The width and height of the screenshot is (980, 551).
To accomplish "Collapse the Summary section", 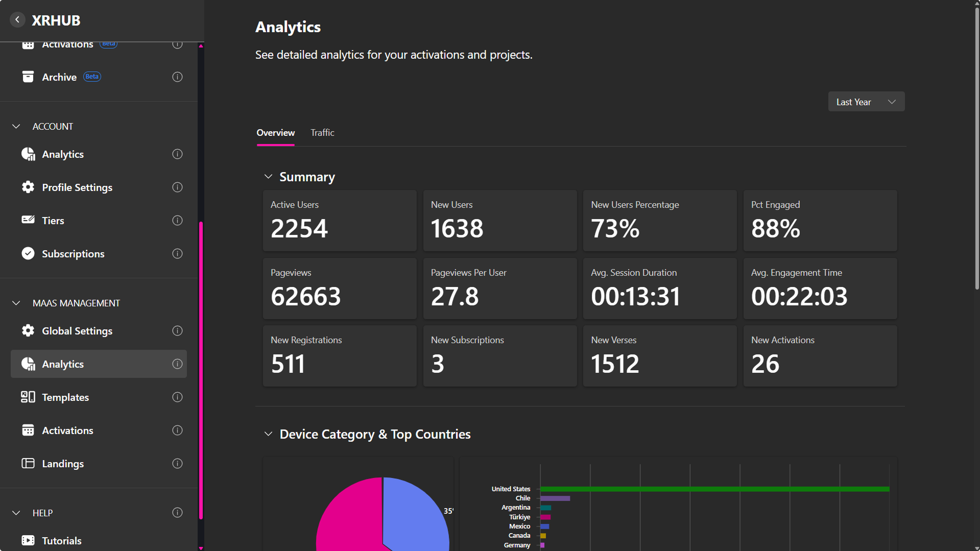I will click(268, 177).
